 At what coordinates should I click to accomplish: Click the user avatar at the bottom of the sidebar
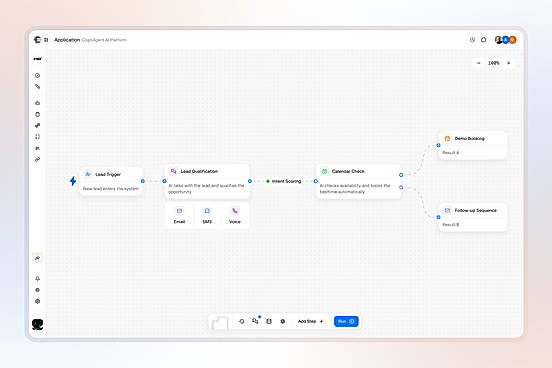tap(37, 324)
